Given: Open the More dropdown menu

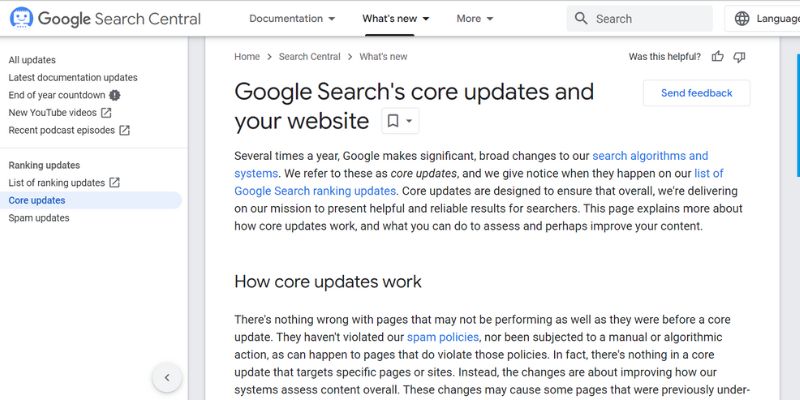Looking at the screenshot, I should pyautogui.click(x=475, y=19).
